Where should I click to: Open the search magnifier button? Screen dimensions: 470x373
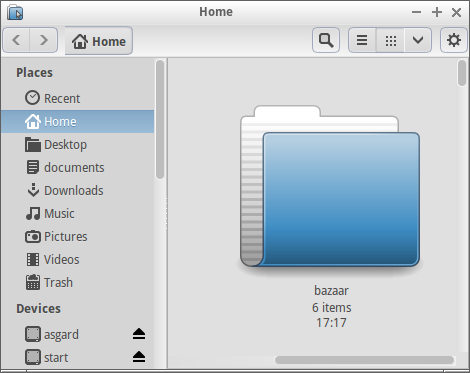pos(326,40)
